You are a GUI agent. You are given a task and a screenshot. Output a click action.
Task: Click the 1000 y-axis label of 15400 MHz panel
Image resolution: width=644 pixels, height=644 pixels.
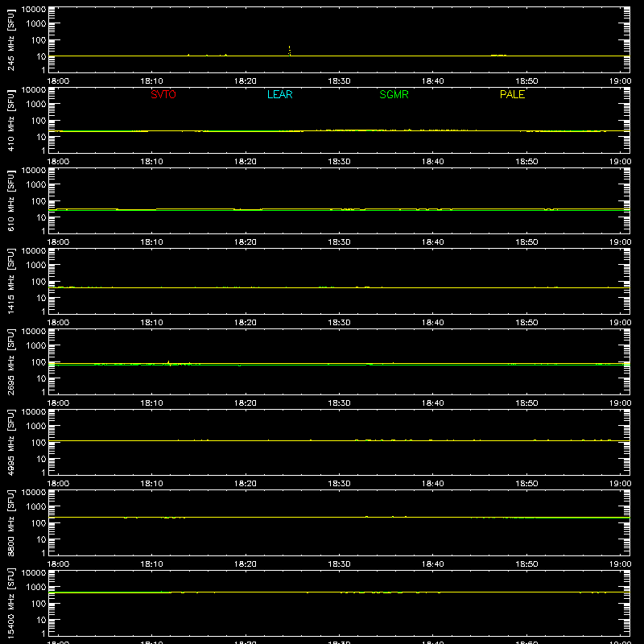pyautogui.click(x=35, y=588)
